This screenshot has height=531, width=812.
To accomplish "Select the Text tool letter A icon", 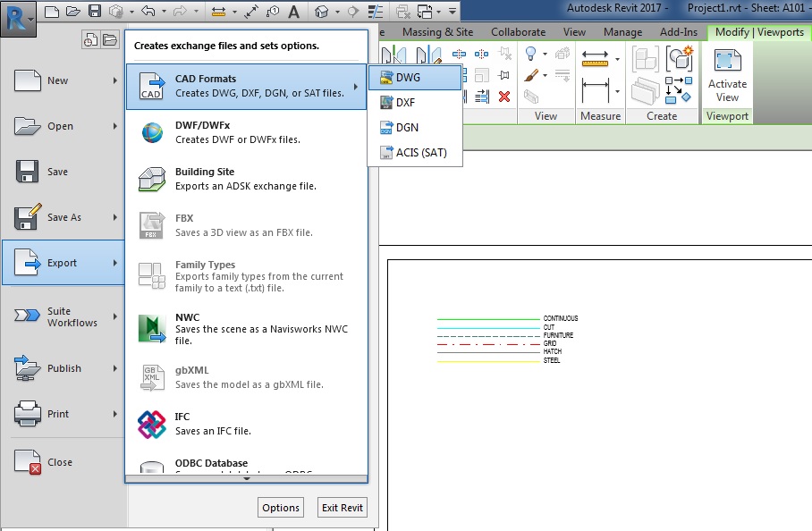I will click(x=293, y=11).
